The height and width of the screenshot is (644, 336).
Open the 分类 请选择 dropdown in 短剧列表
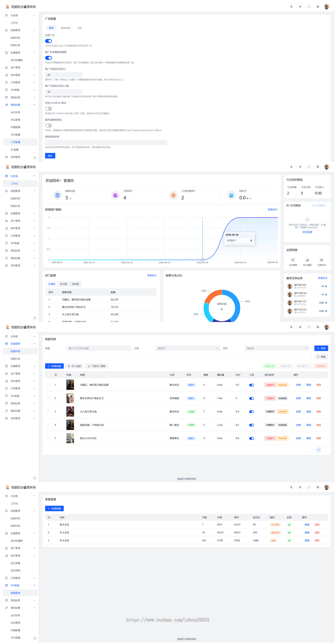pos(187,348)
